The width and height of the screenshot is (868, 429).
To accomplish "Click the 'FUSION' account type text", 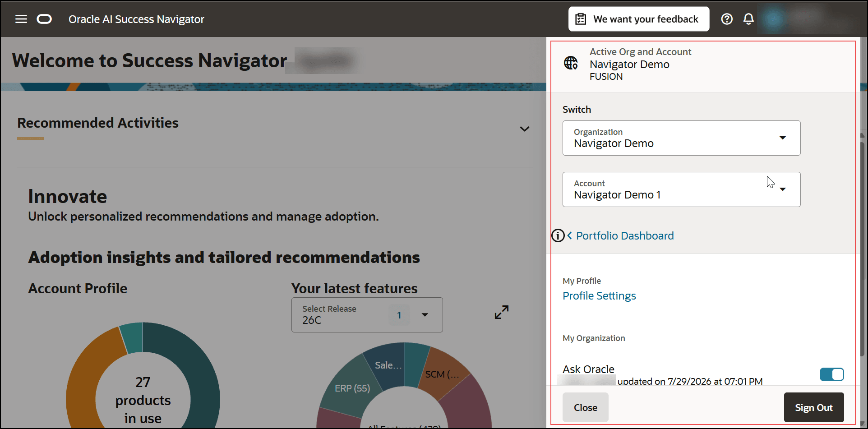I will coord(606,77).
